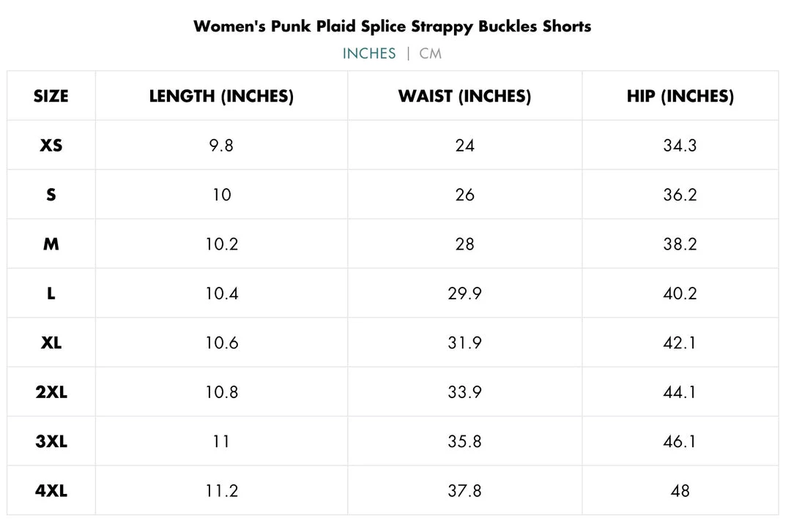Screen dimensions: 791x532
Task: Select the XS size row label
Action: pos(51,146)
